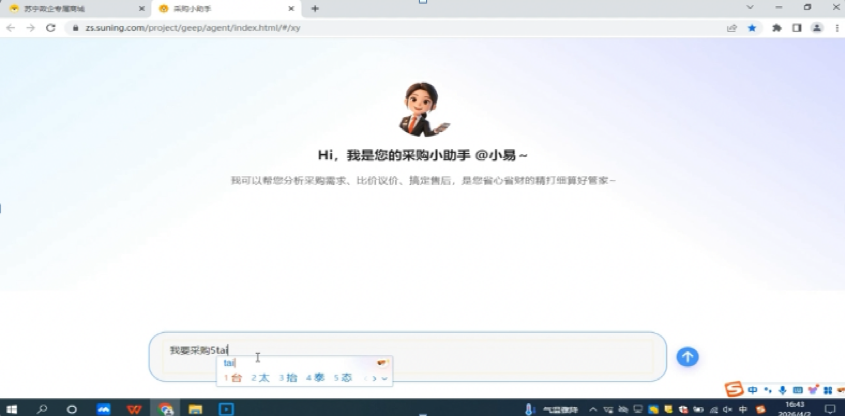Close the 苏宁政企专属商城 tab
Screen dimensions: 845x416
(142, 9)
